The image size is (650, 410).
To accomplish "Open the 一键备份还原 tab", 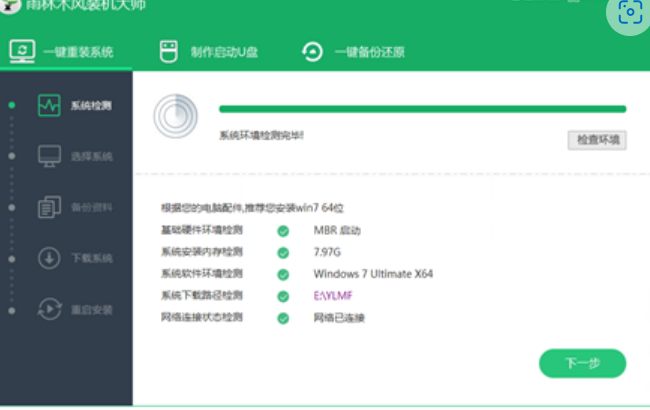I will pos(369,52).
